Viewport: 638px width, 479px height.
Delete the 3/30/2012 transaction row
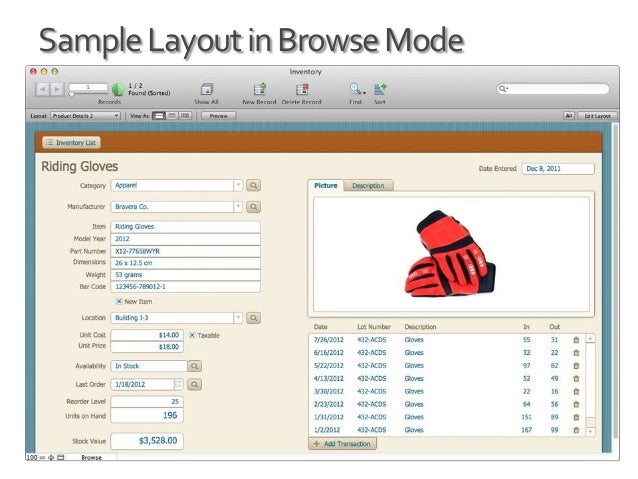(576, 392)
